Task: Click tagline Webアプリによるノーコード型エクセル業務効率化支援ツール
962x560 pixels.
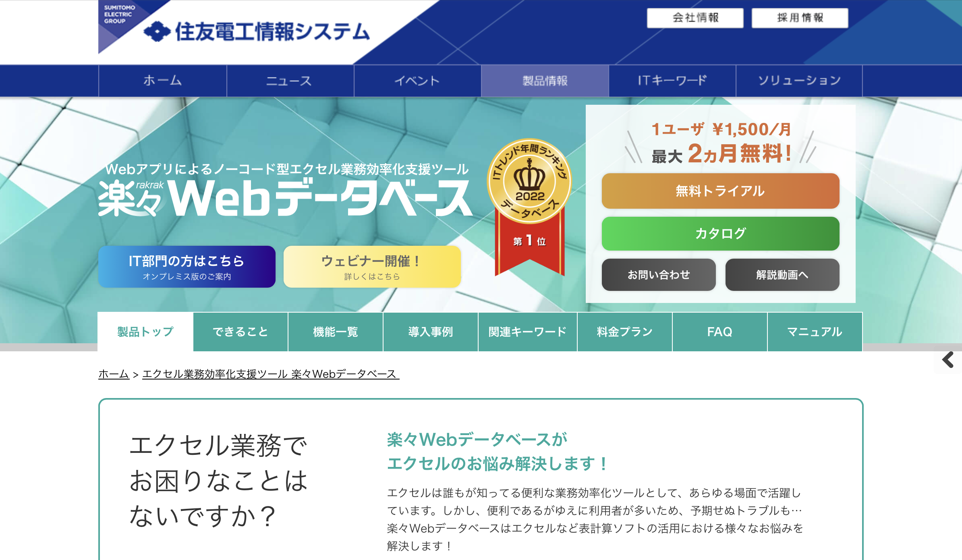Action: (287, 169)
